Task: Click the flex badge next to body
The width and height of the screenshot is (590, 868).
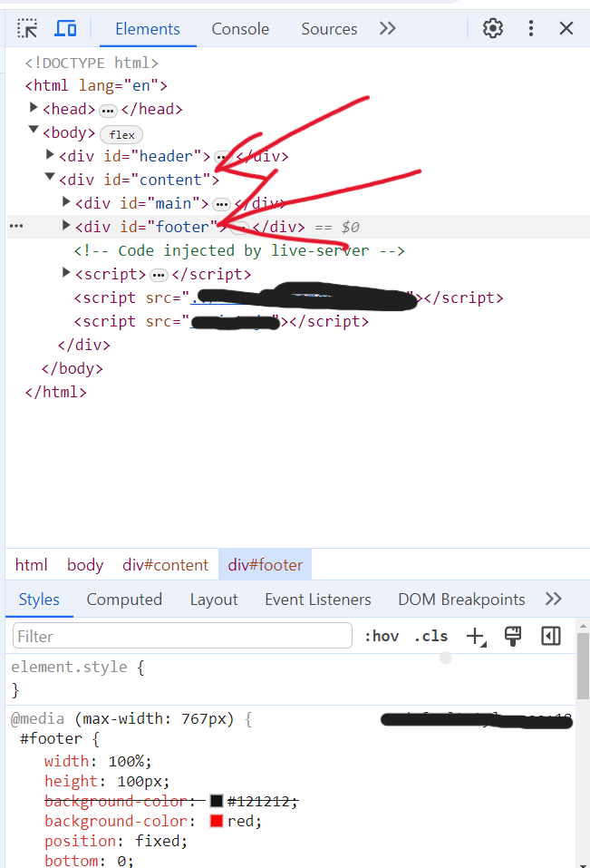Action: [121, 134]
